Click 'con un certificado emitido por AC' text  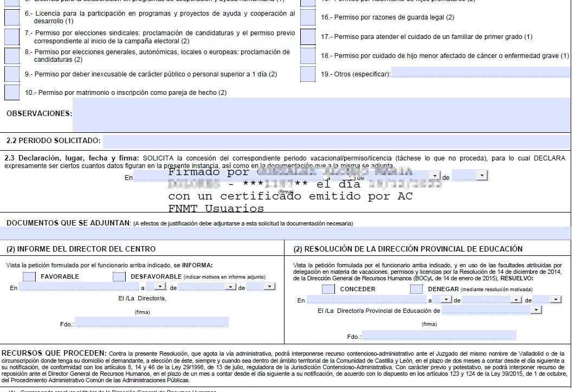290,196
